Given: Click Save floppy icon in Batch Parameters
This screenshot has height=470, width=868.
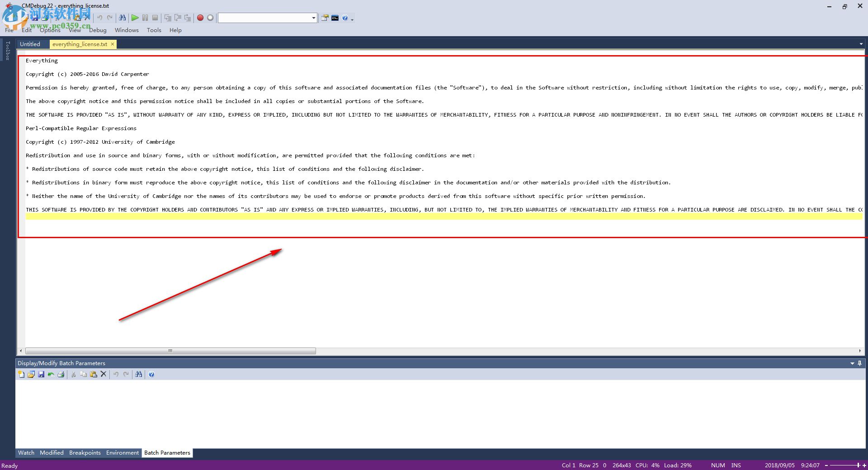Looking at the screenshot, I should tap(41, 374).
